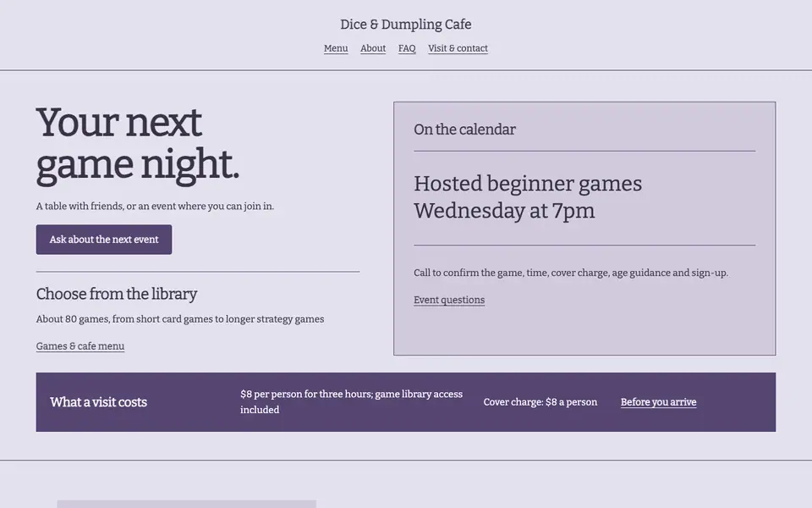Click the 'What a visit costs' heading
812x508 pixels.
(x=98, y=402)
